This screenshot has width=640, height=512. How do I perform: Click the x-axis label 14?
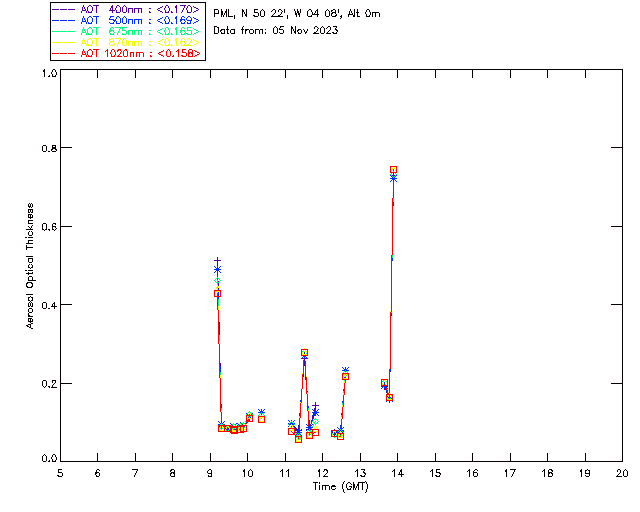coord(398,473)
